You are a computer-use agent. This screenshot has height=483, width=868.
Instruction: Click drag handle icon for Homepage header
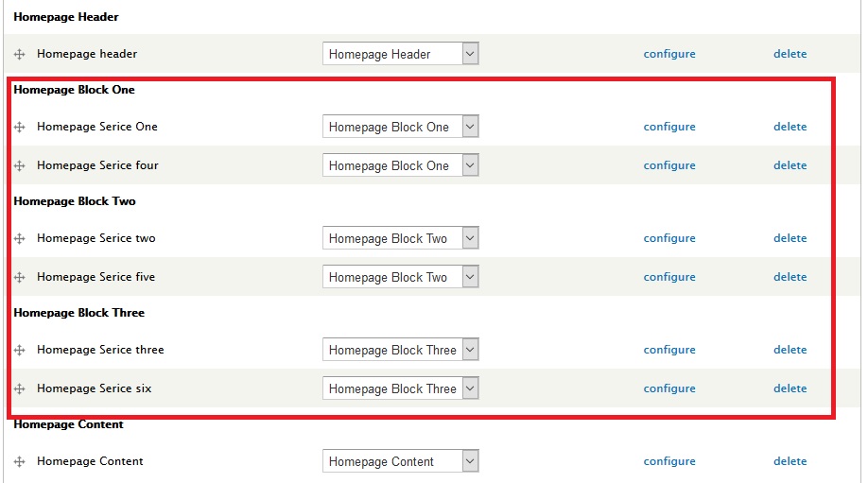coord(20,55)
